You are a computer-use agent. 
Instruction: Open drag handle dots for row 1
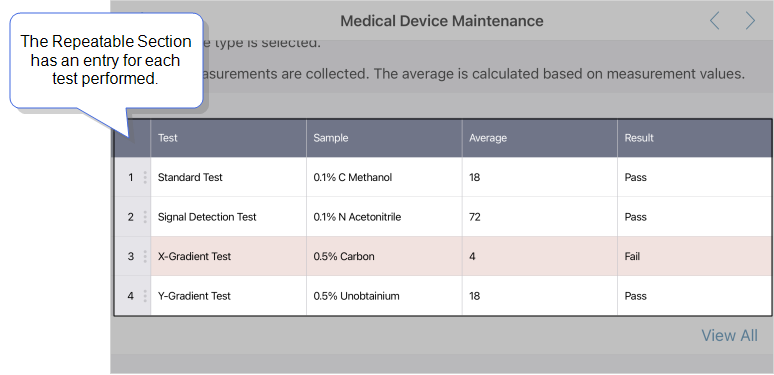tap(145, 177)
